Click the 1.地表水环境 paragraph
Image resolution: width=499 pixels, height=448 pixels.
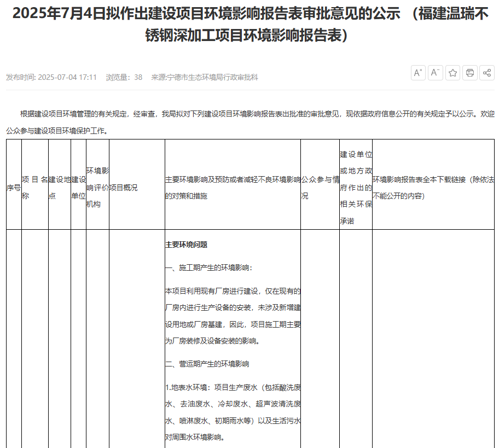[x=233, y=412]
